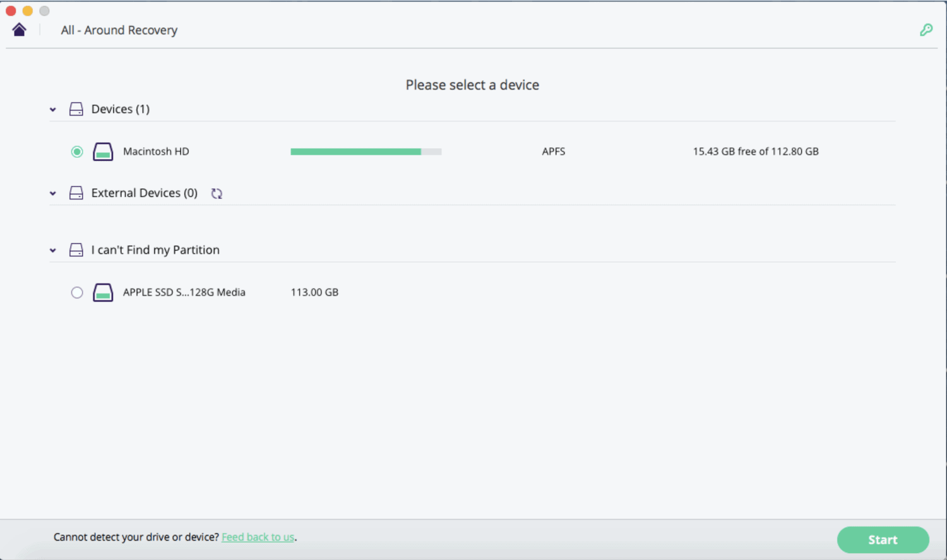Image resolution: width=947 pixels, height=560 pixels.
Task: Select the APPLE SSD S...128G Media radio button
Action: 77,292
